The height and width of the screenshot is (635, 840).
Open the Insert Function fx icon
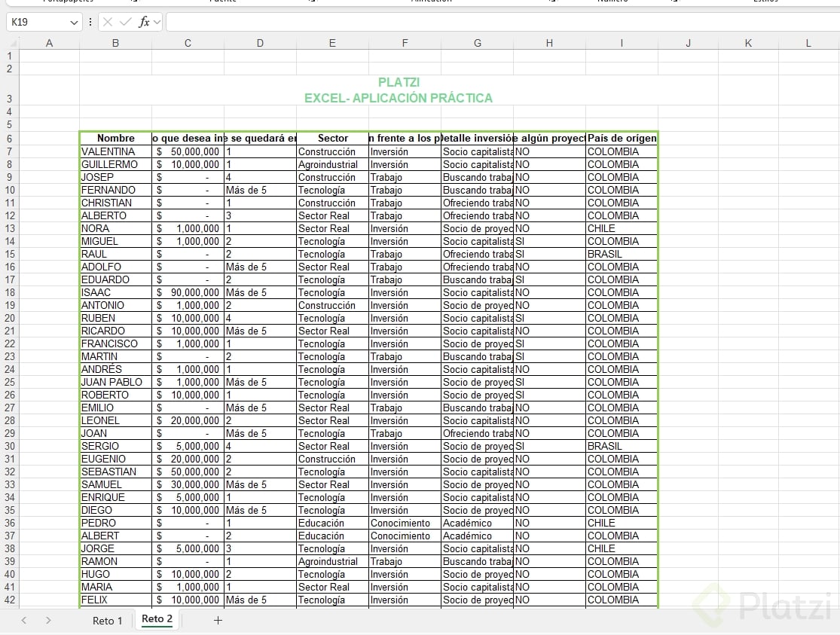coord(144,22)
